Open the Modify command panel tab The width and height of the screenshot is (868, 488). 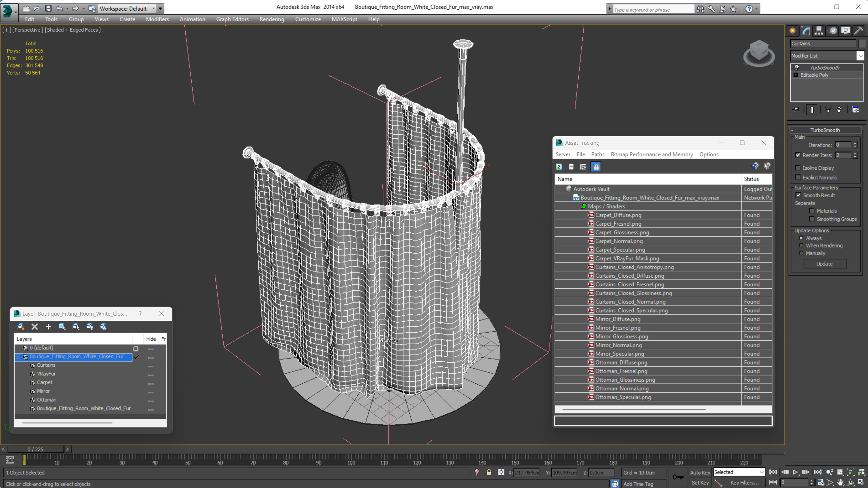[x=806, y=31]
